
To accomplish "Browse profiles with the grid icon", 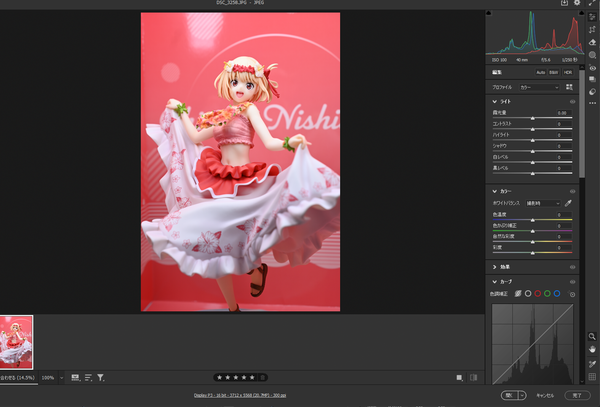I will coord(569,87).
